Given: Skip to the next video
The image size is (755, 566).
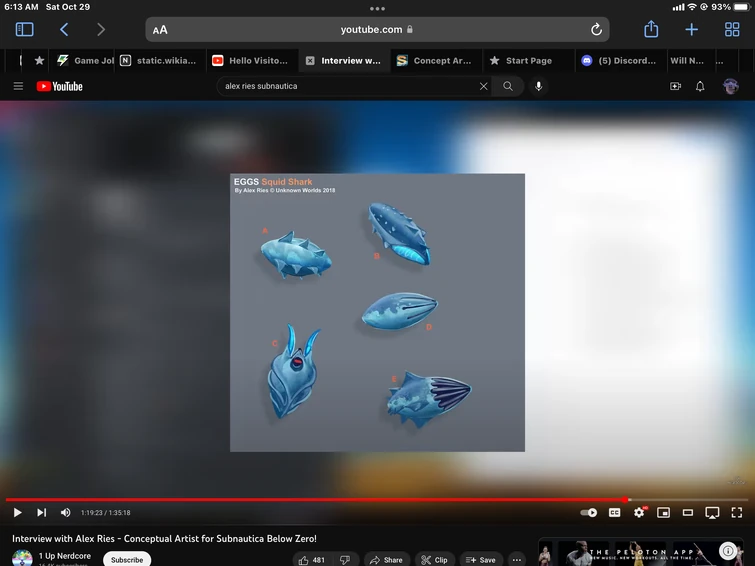Looking at the screenshot, I should coord(41,513).
